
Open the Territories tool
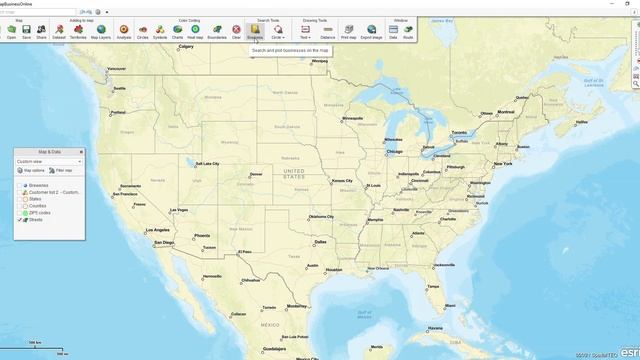tap(78, 32)
